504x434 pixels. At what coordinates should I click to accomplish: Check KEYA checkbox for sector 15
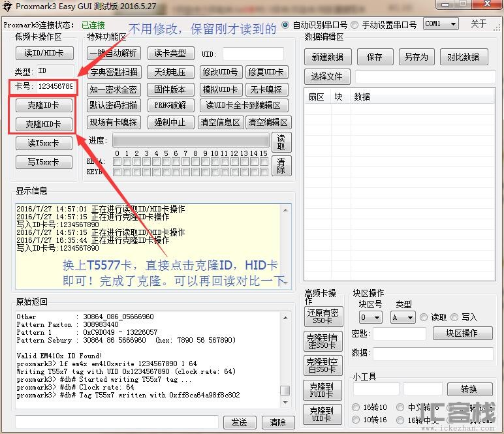pyautogui.click(x=264, y=162)
